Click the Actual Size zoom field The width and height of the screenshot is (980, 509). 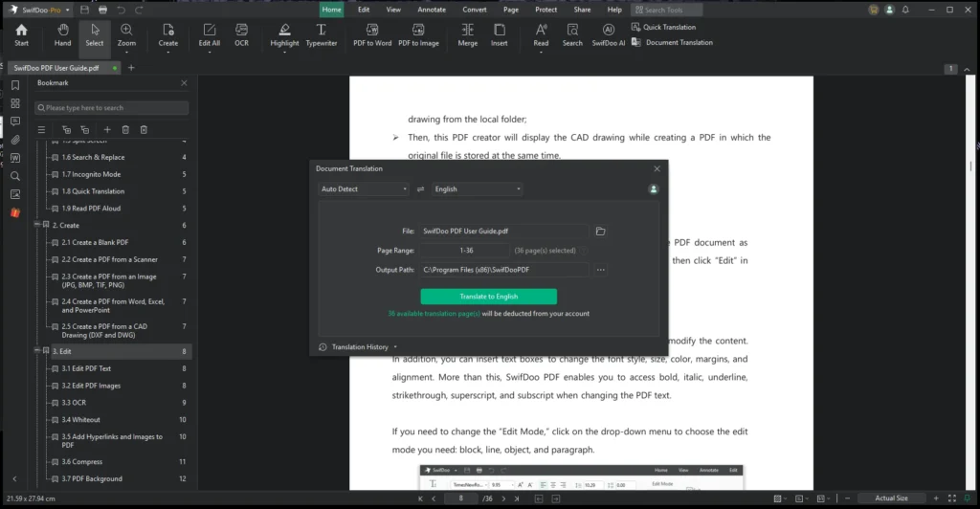[x=891, y=498]
